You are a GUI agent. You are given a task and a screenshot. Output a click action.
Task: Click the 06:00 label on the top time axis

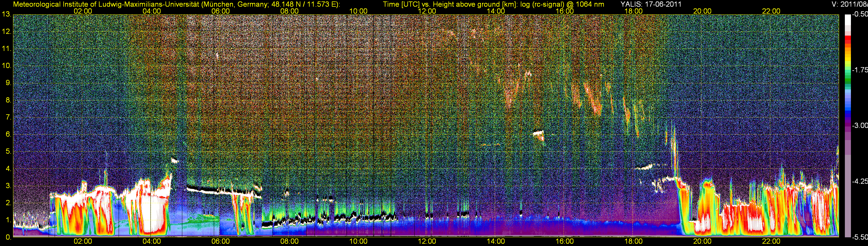[x=221, y=11]
